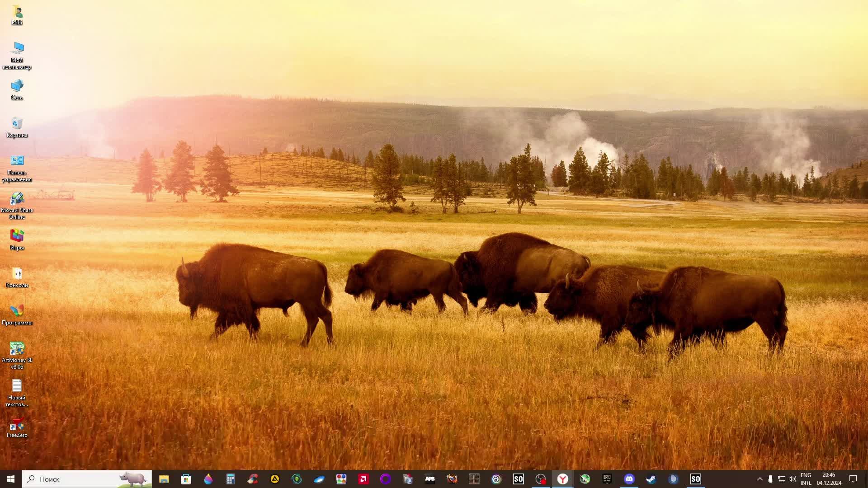This screenshot has height=488, width=868.
Task: Open the Calculator taskbar icon
Action: 230,479
